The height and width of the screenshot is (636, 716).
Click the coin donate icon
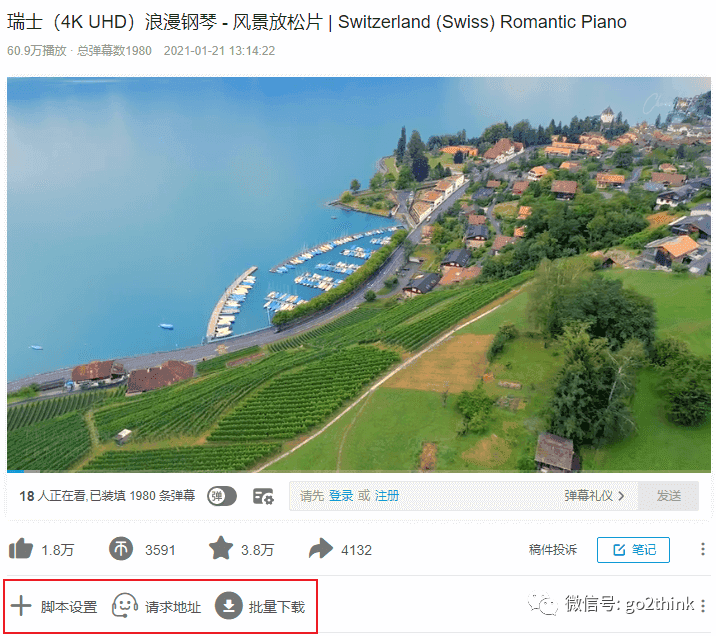coord(121,549)
